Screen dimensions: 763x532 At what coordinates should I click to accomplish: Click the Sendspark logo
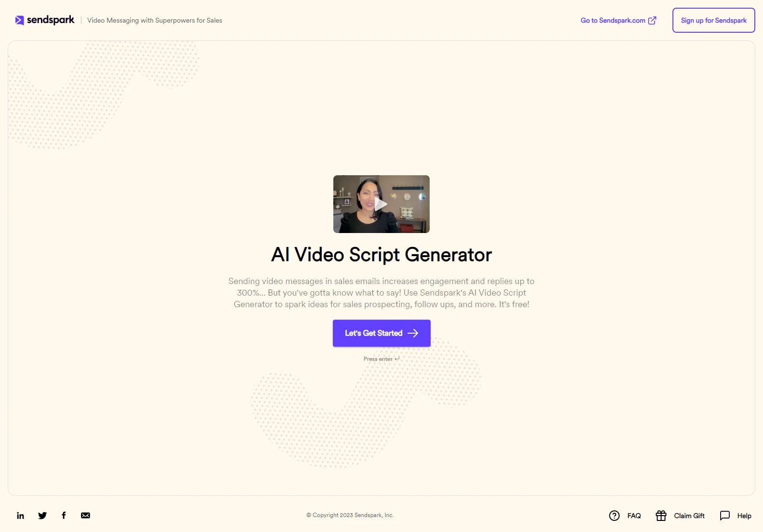pos(45,20)
